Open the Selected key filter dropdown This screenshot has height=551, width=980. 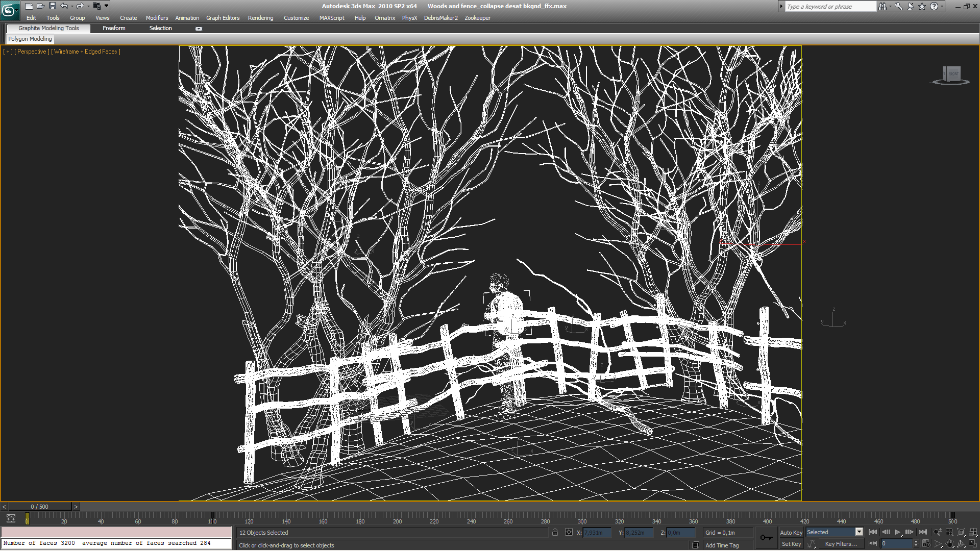pyautogui.click(x=859, y=532)
